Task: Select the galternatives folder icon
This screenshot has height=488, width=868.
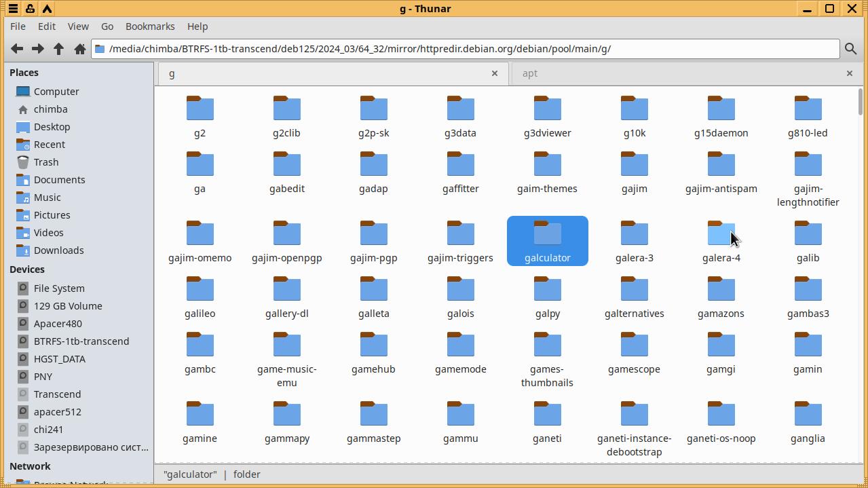Action: (x=635, y=289)
